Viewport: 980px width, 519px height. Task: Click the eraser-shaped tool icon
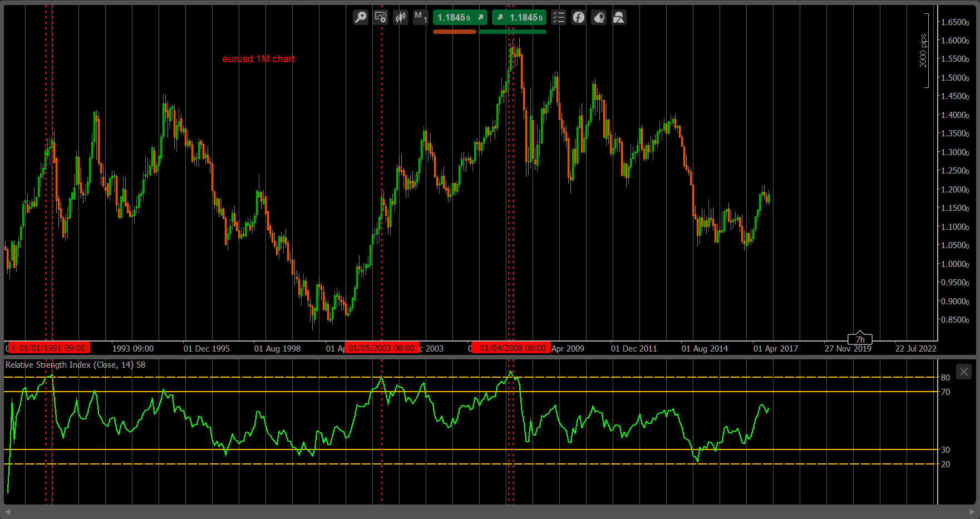coord(599,17)
